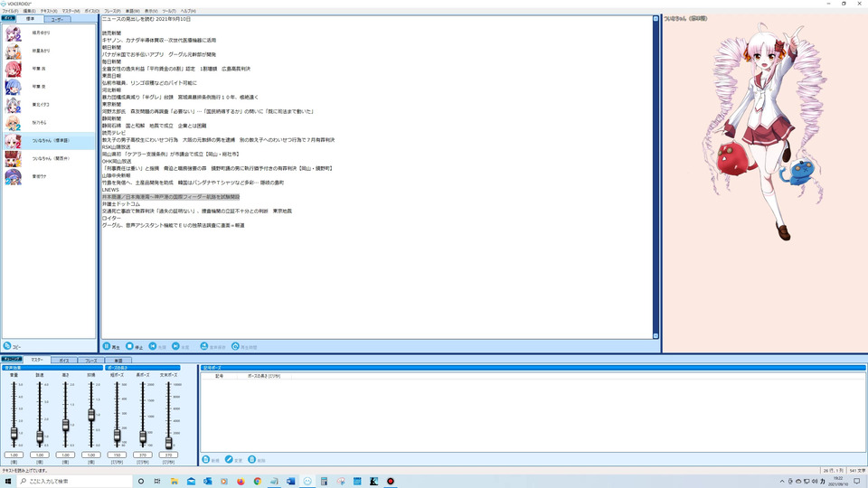This screenshot has height=488, width=868.
Task: Click the 短ポーズ slider handle
Action: pos(117,436)
